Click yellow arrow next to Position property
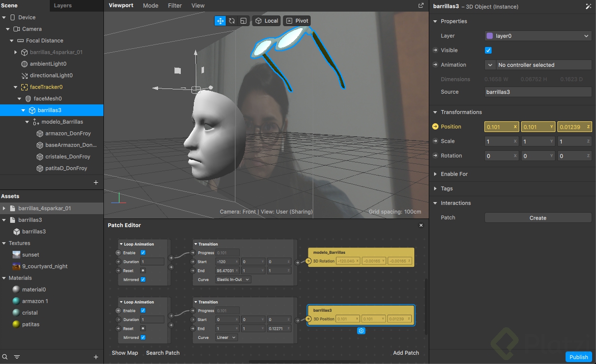The height and width of the screenshot is (364, 596). [x=435, y=127]
